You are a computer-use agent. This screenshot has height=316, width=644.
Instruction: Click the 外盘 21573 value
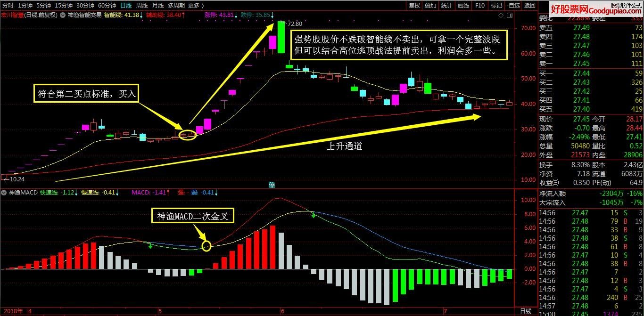579,155
